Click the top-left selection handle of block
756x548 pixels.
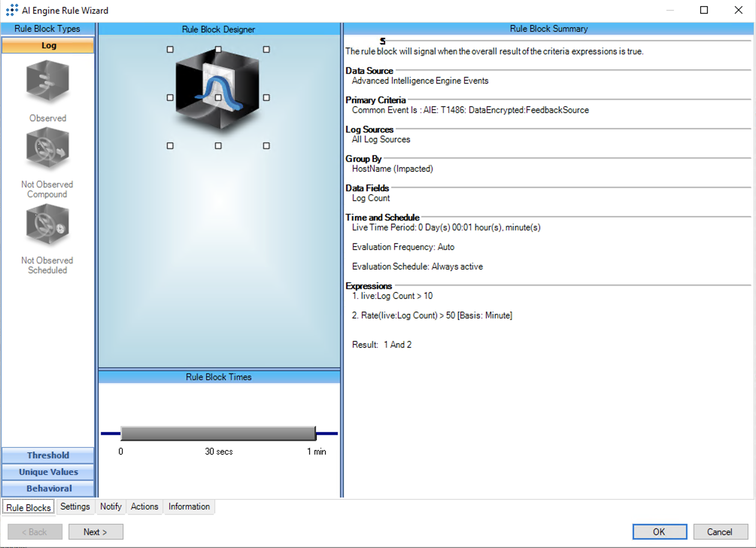tap(170, 50)
